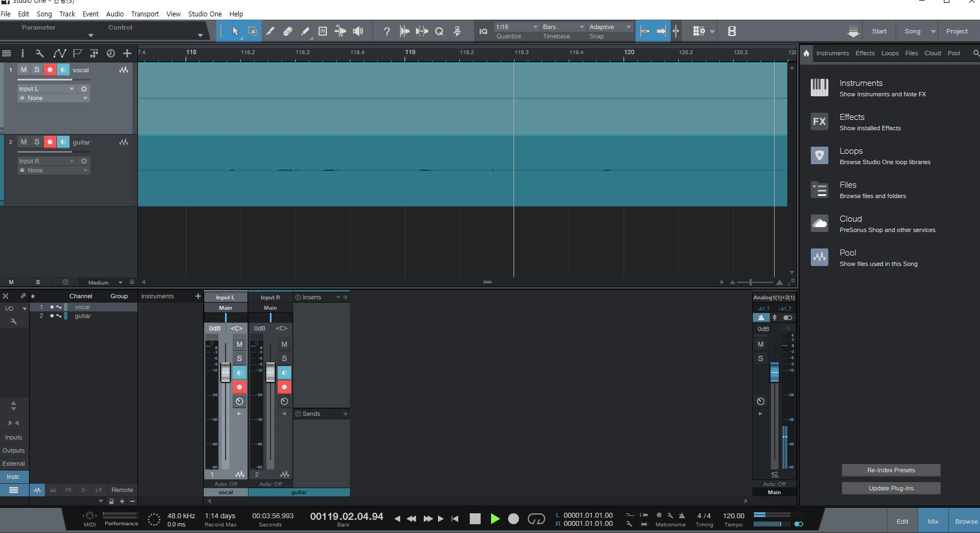Open the Adaptive Snap dropdown
The width and height of the screenshot is (980, 533).
pos(610,27)
